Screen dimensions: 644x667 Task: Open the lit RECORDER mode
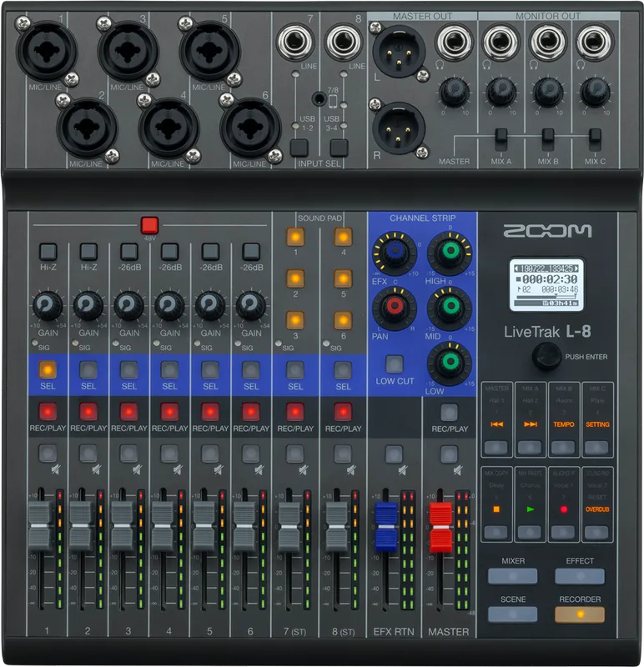[580, 614]
